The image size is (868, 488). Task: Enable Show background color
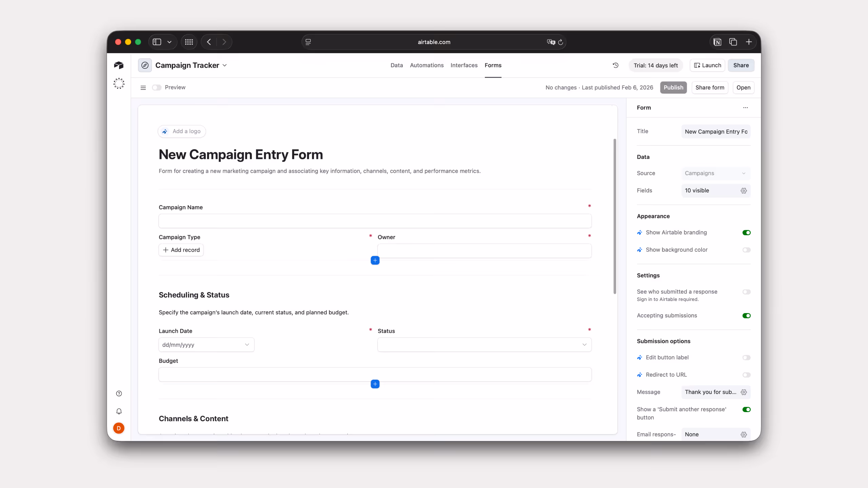747,250
